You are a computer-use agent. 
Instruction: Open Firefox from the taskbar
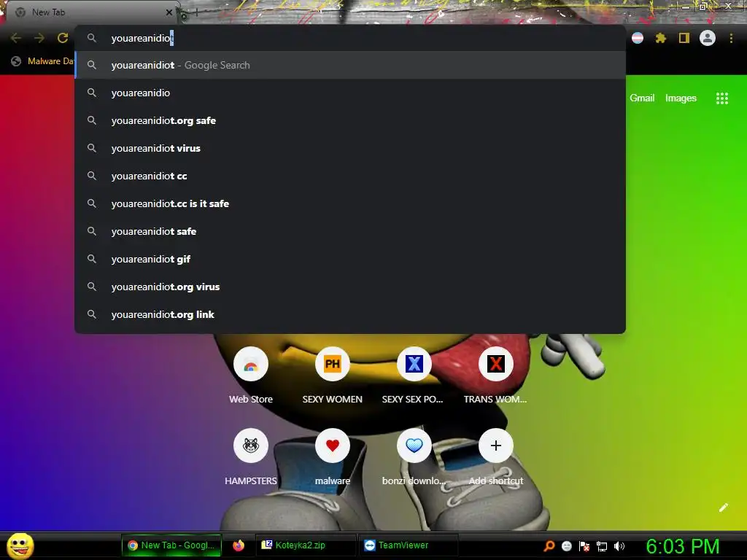click(239, 545)
